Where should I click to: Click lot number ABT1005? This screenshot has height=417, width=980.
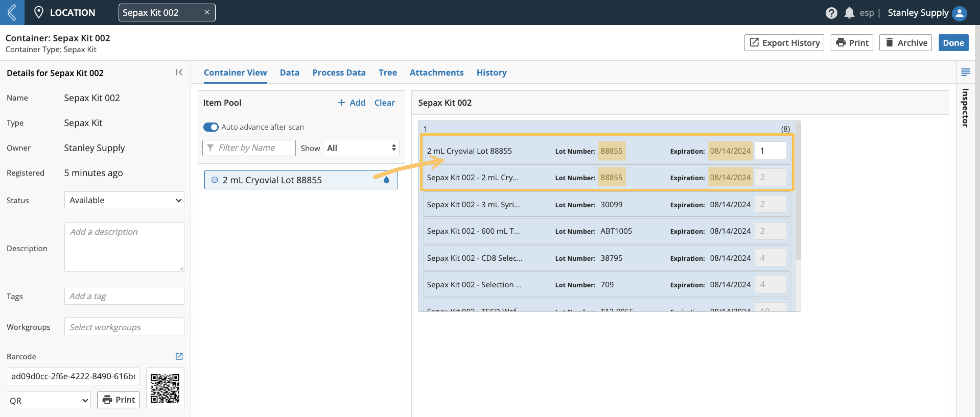pyautogui.click(x=616, y=231)
